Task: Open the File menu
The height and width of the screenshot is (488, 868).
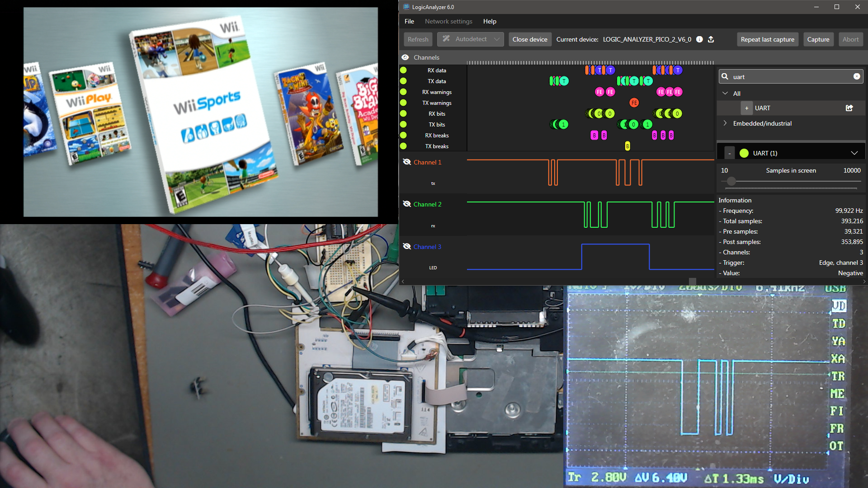Action: click(x=409, y=21)
